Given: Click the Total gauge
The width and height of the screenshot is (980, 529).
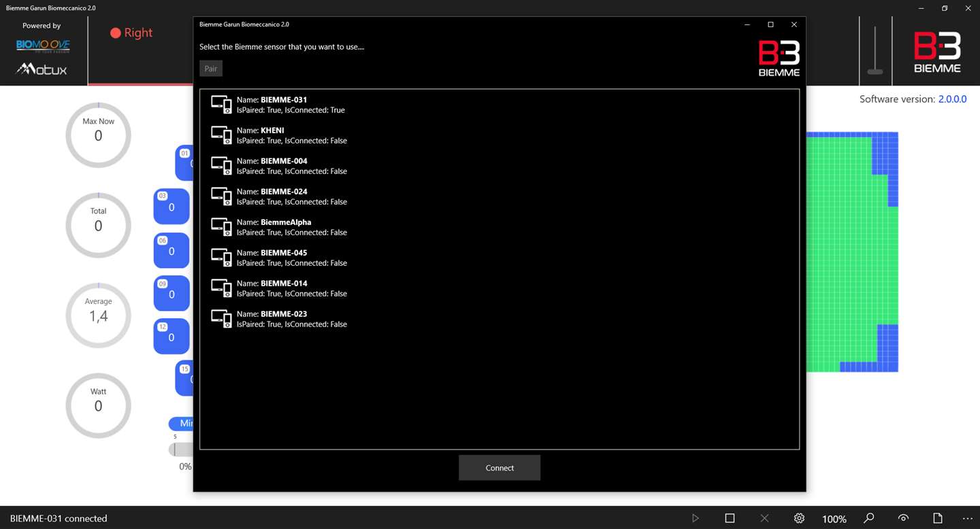Looking at the screenshot, I should pos(98,225).
